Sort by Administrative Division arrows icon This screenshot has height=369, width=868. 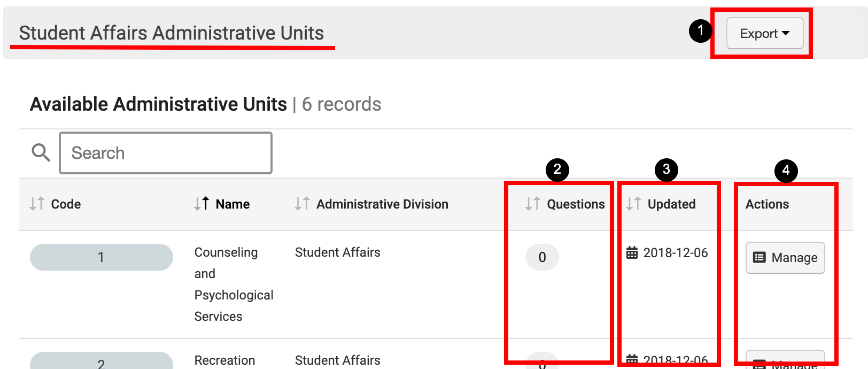click(302, 204)
